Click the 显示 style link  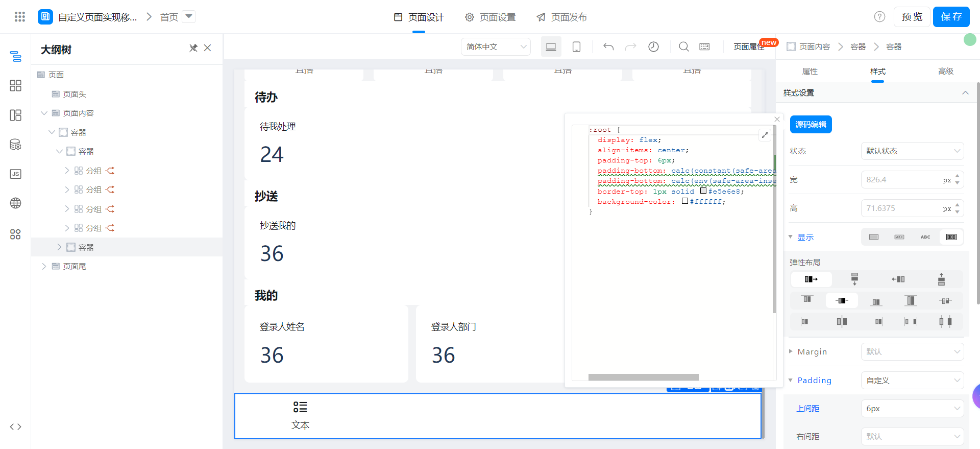pos(805,237)
